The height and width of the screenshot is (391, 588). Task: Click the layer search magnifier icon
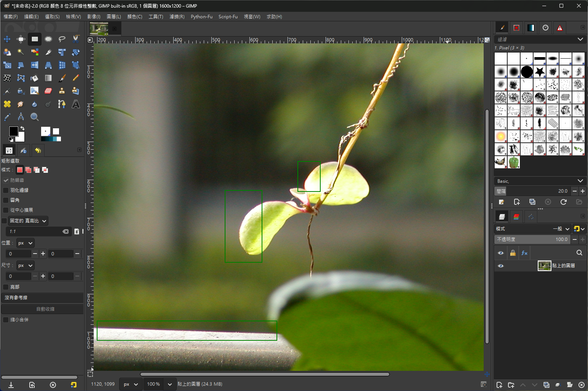pyautogui.click(x=579, y=252)
